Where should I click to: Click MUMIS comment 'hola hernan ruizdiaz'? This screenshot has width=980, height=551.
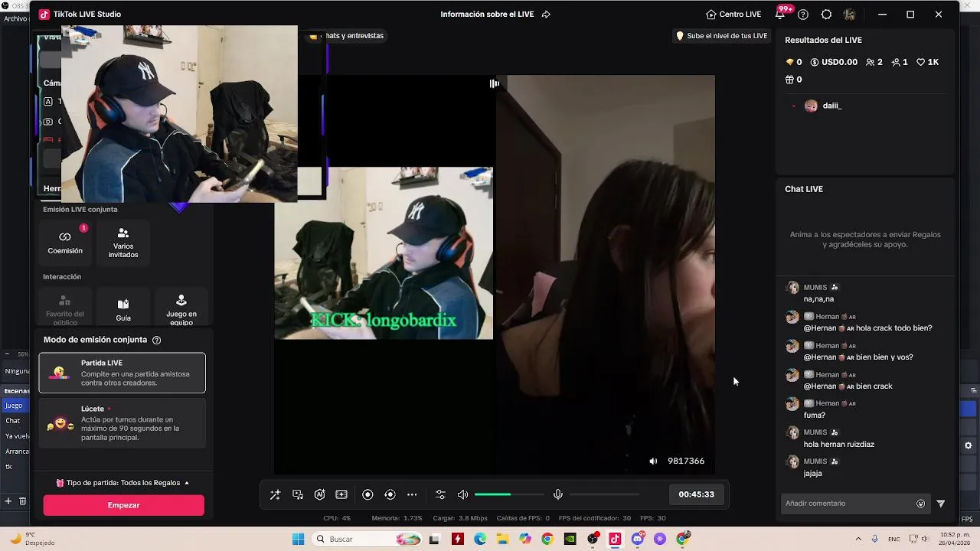pos(839,445)
